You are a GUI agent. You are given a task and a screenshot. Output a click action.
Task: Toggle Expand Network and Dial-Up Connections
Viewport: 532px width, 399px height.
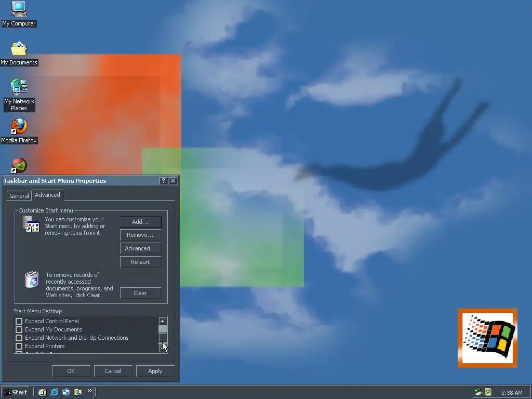tap(19, 338)
